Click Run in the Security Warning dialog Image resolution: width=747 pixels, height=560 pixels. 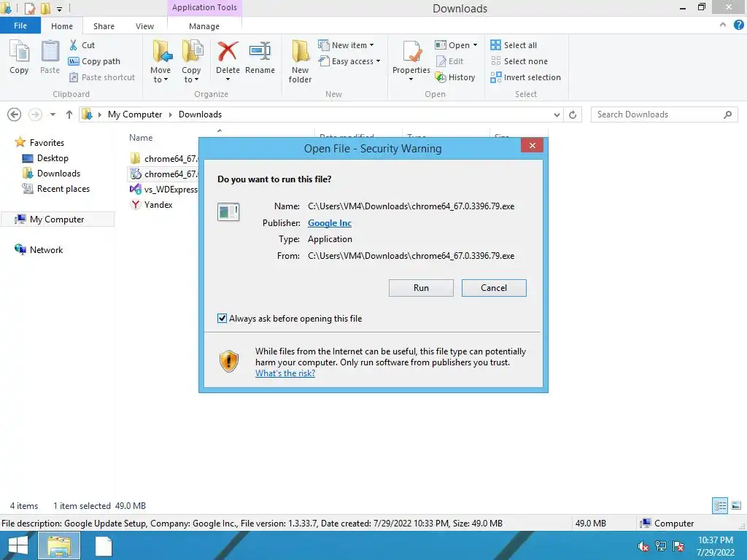click(421, 287)
